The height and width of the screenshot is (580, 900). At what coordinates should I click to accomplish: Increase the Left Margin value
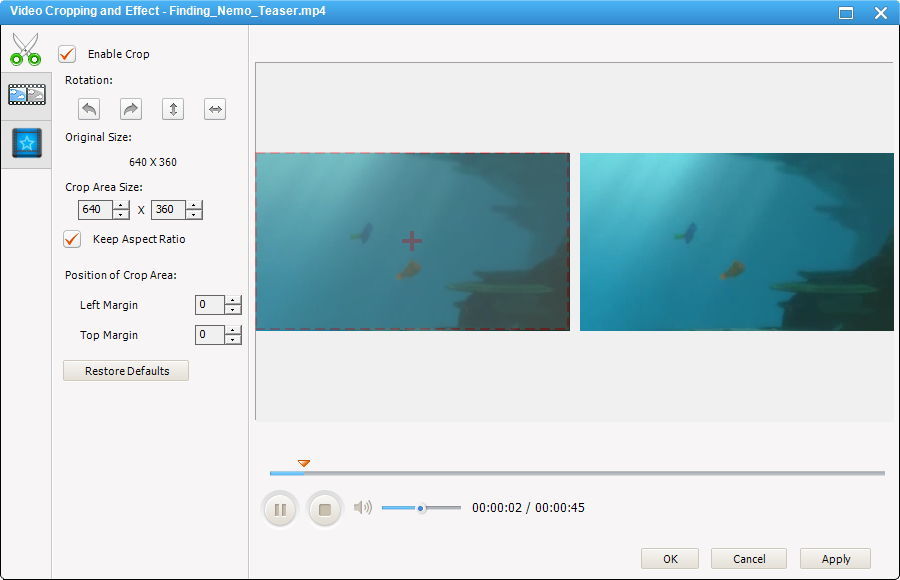click(232, 301)
